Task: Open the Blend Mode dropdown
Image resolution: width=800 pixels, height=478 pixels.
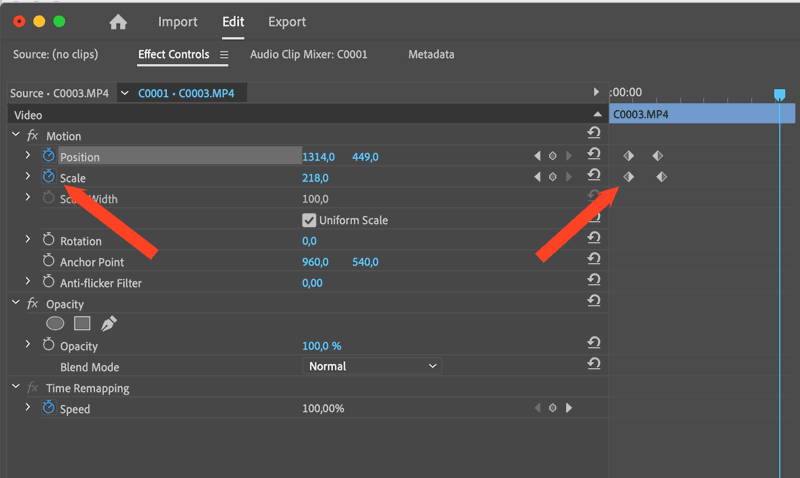Action: (x=371, y=366)
